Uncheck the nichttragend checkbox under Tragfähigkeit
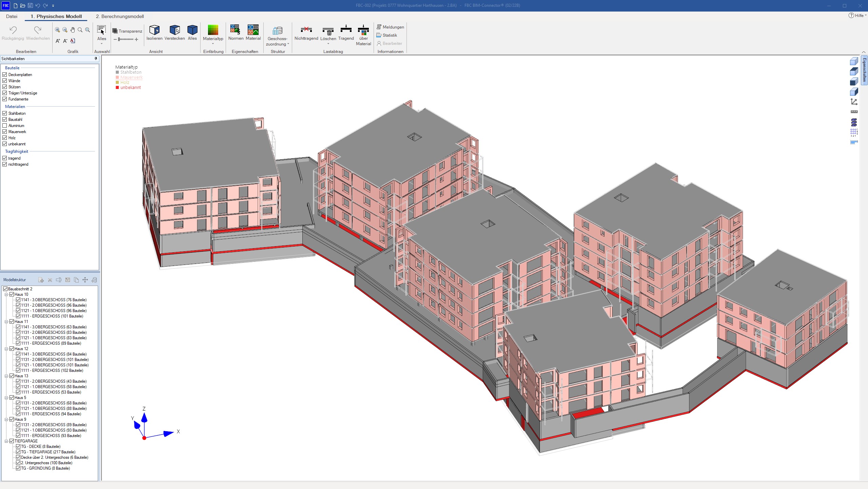The width and height of the screenshot is (868, 489). pyautogui.click(x=5, y=164)
